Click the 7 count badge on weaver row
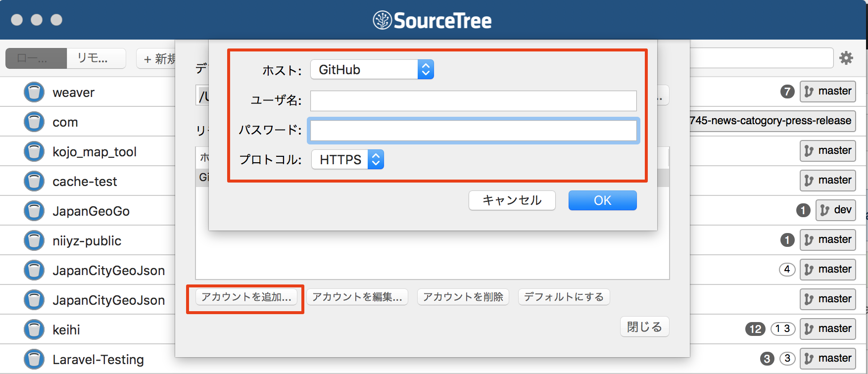The width and height of the screenshot is (868, 374). (787, 92)
